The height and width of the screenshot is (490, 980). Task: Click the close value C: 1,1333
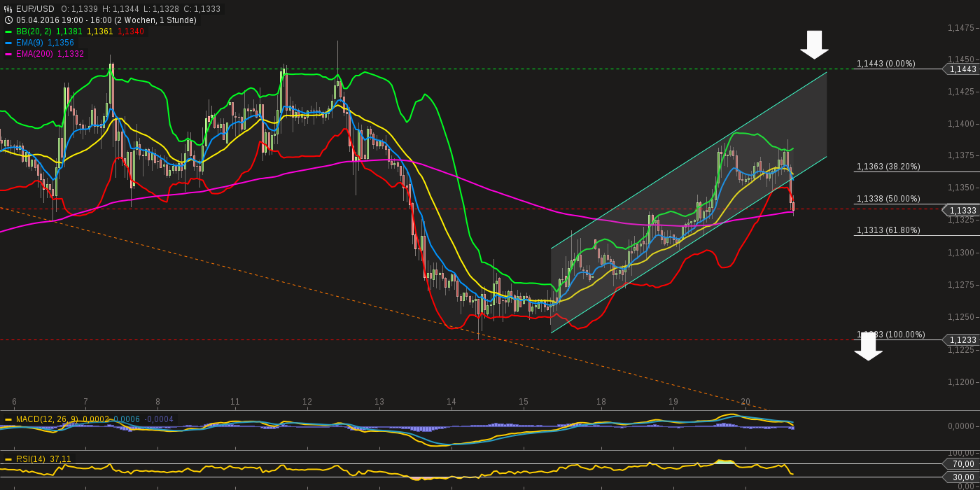(x=202, y=9)
